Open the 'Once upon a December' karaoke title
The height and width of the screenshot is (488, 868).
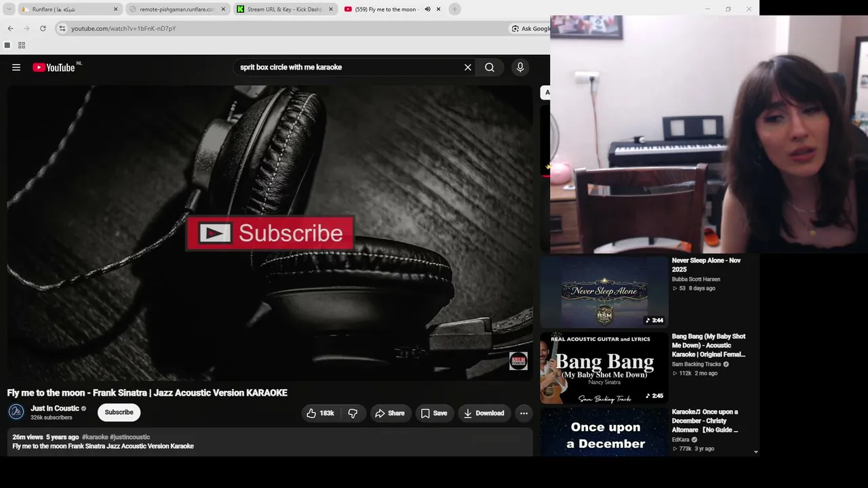tap(705, 420)
